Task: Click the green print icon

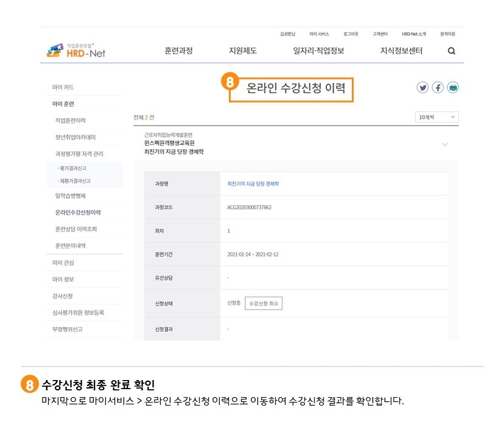Action: 453,88
